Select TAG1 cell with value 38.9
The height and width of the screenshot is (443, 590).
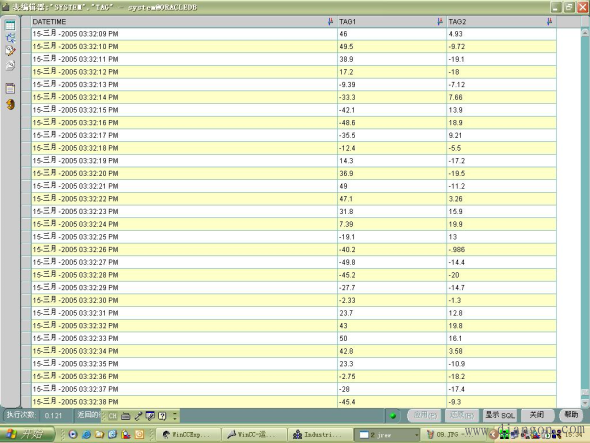[x=392, y=59]
